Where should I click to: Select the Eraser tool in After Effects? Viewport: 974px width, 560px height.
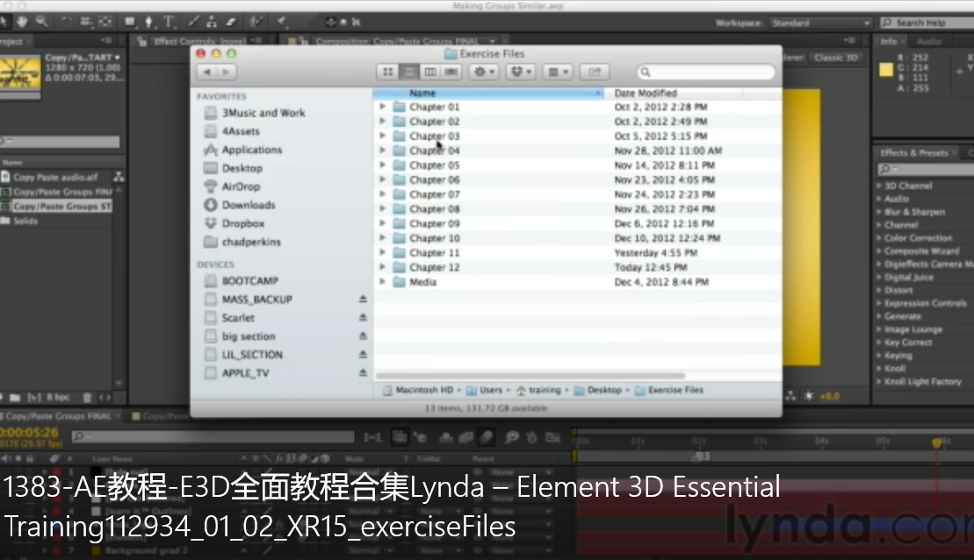pos(231,22)
